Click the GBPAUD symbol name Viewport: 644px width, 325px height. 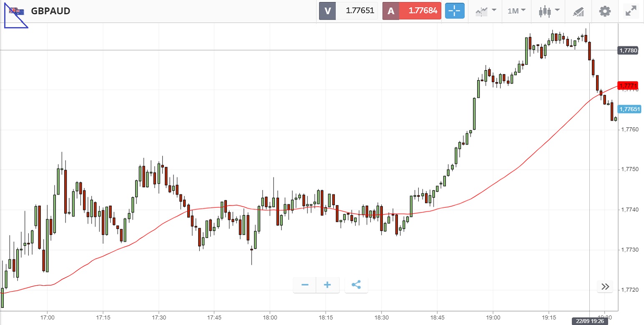point(50,11)
